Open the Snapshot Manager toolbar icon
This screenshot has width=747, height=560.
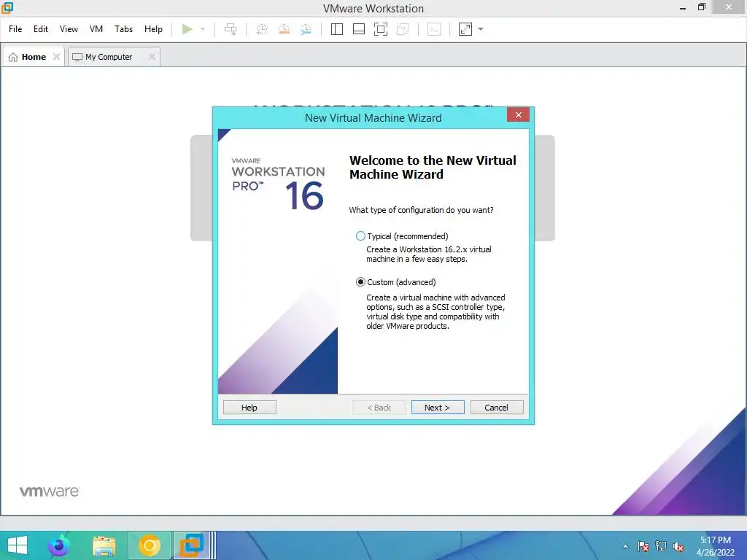(x=306, y=29)
